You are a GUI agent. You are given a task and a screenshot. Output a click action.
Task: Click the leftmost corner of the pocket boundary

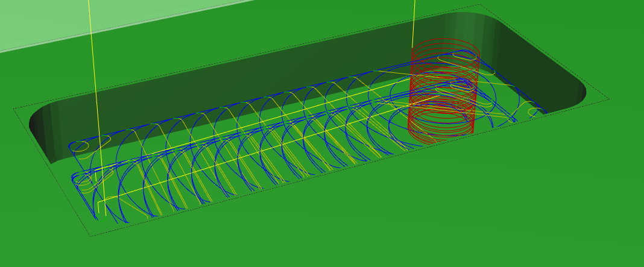tap(14, 108)
